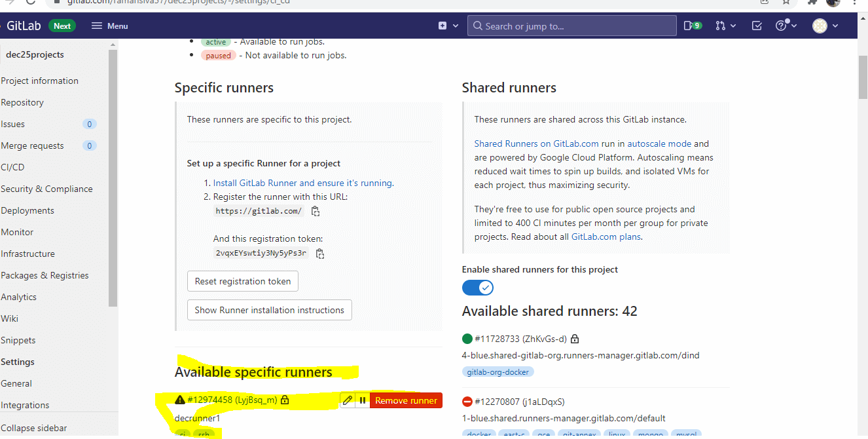The height and width of the screenshot is (439, 868).
Task: Expand the Help question mark dropdown
Action: tap(786, 26)
